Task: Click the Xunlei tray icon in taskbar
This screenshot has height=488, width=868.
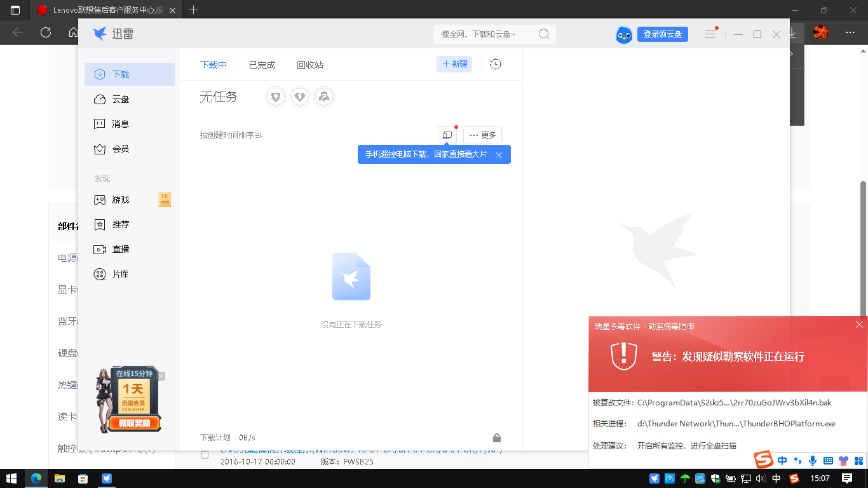Action: 654,478
